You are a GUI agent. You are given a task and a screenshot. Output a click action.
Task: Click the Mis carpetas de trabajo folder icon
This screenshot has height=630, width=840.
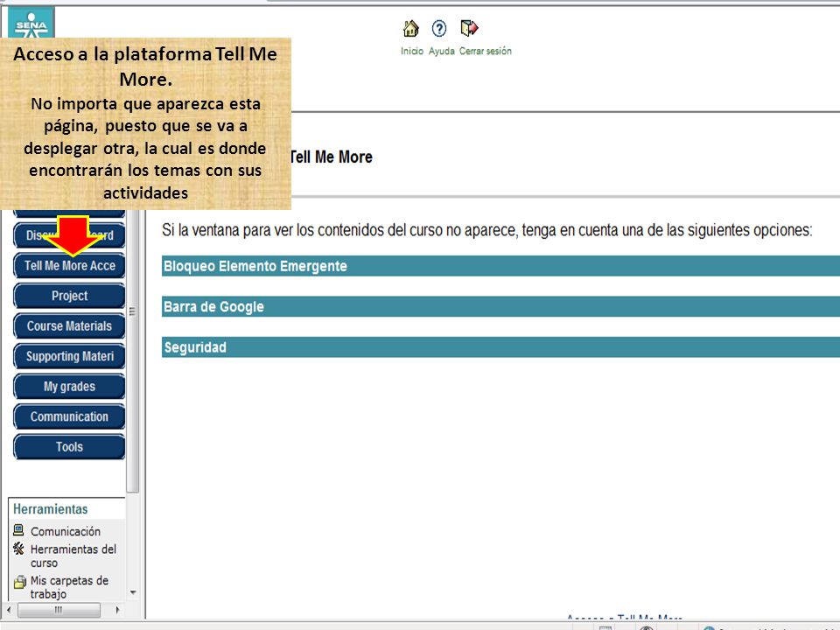pyautogui.click(x=20, y=581)
